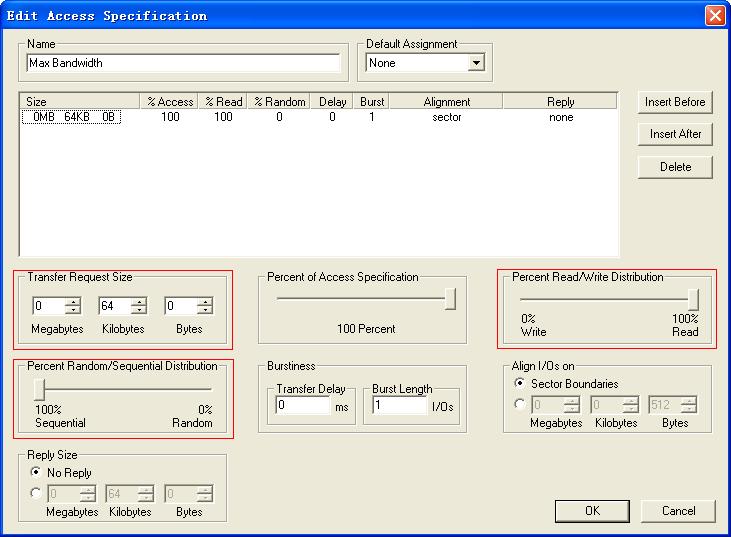The height and width of the screenshot is (537, 731).
Task: Enable custom reply size radio button
Action: pyautogui.click(x=37, y=493)
